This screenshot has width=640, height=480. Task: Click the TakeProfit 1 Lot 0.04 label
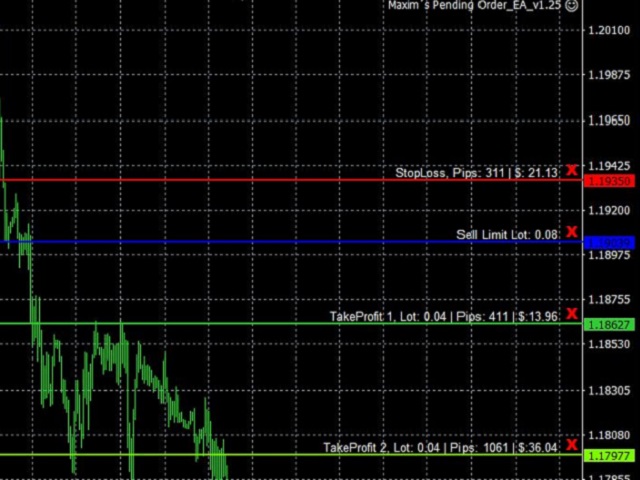point(444,316)
